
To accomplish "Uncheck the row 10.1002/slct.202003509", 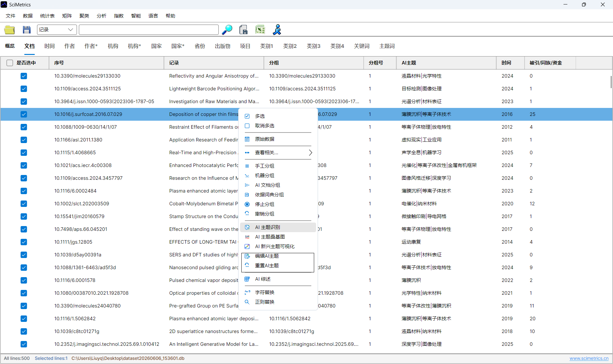I will 24,204.
